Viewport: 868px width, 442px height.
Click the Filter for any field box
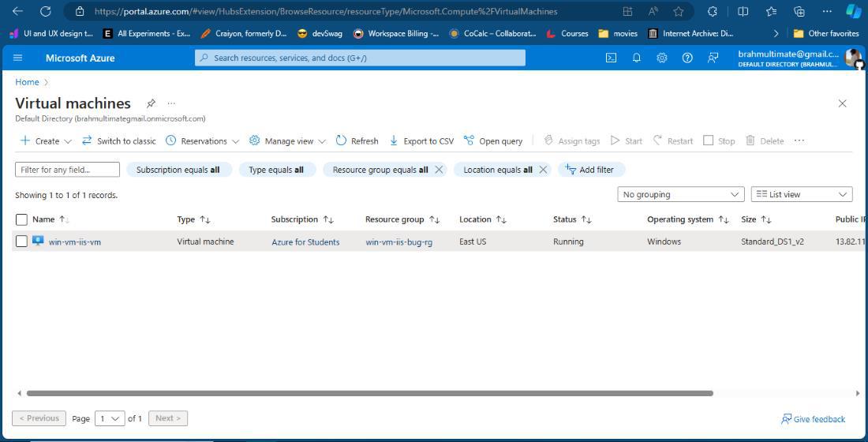[68, 170]
